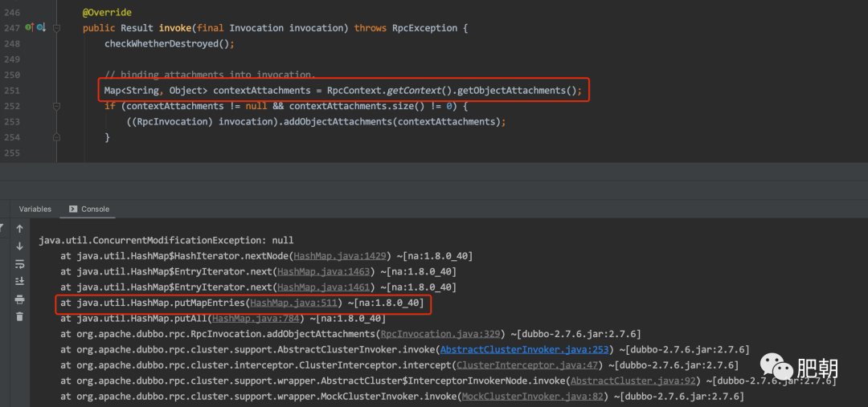
Task: Click the up arrow in the console toolbar
Action: 20,228
